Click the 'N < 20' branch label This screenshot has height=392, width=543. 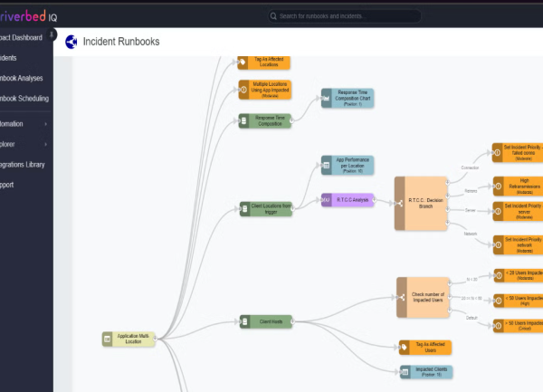472,280
